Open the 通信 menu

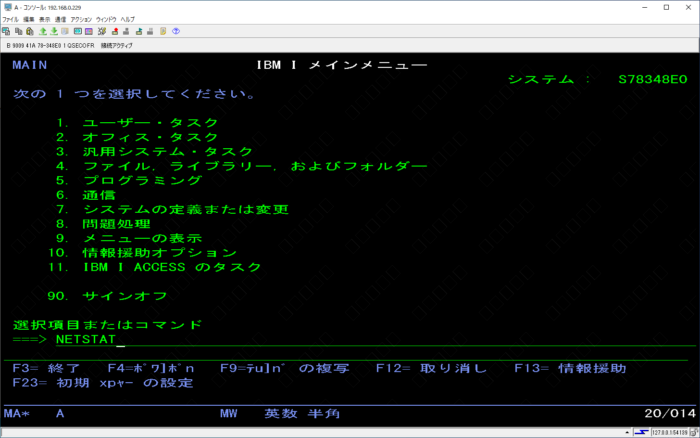[60, 20]
